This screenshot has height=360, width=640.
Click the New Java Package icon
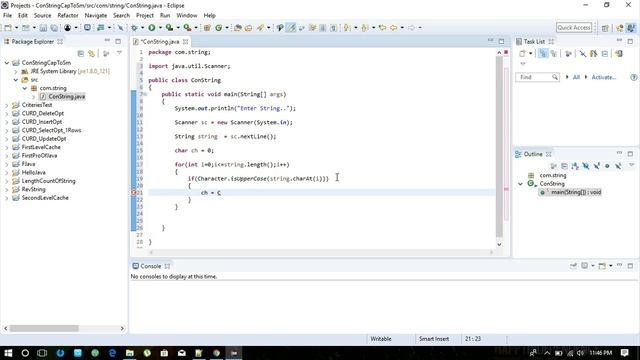(207, 28)
